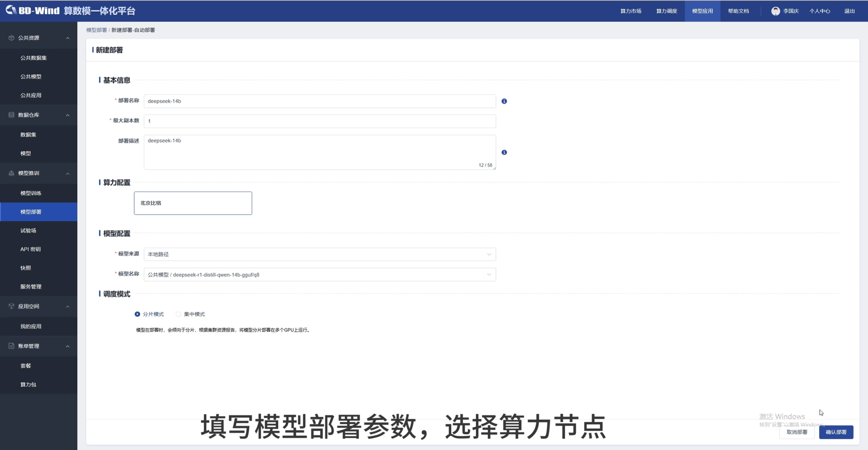Image resolution: width=868 pixels, height=450 pixels.
Task: Open 算力市场 in the top navigation
Action: point(630,11)
